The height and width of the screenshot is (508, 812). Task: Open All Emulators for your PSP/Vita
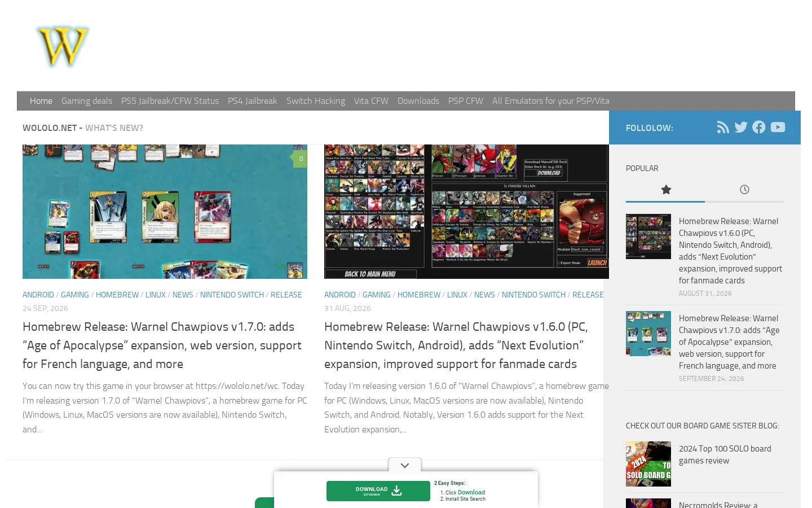[551, 101]
